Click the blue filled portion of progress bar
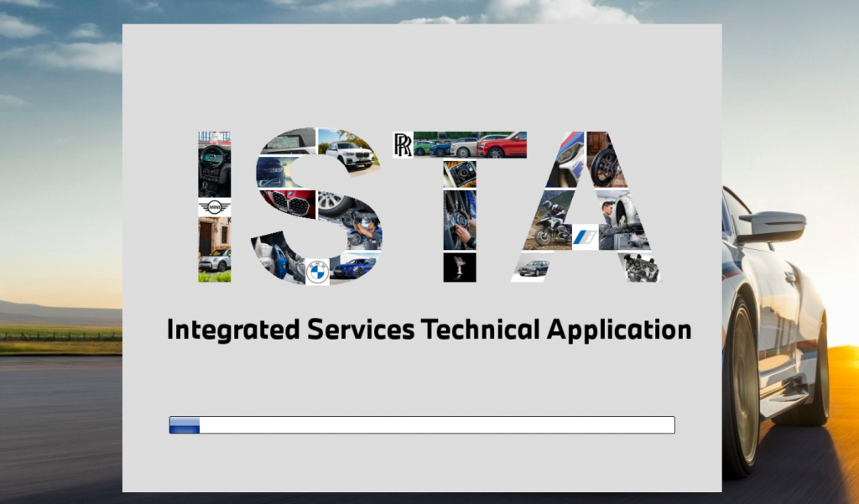This screenshot has width=859, height=504. 185,425
